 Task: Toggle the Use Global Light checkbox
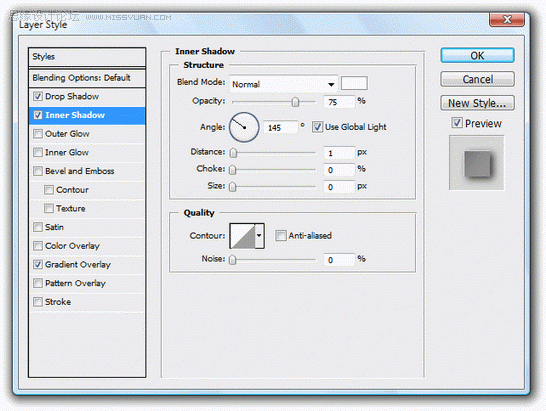[317, 127]
